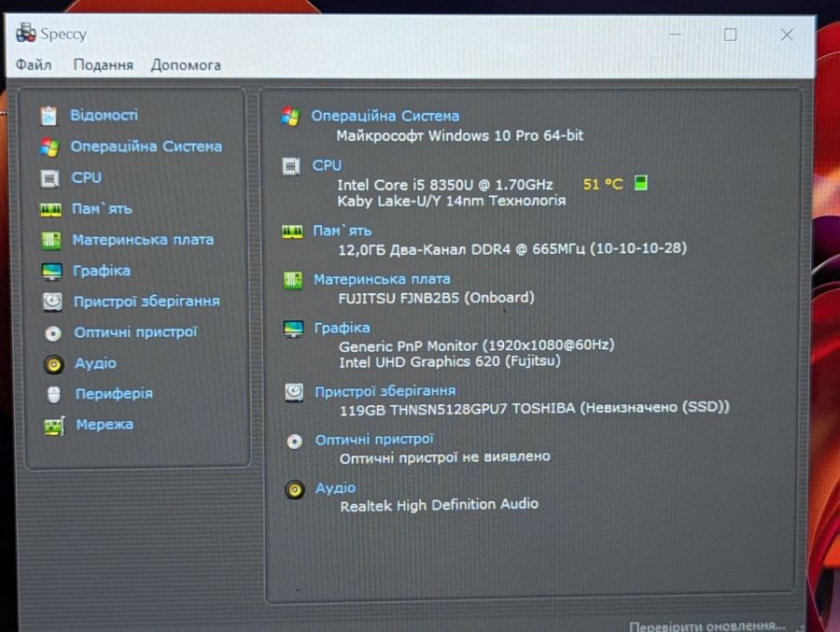Viewport: 840px width, 632px height.
Task: Click the mouse icon beside Периферія
Action: click(x=54, y=395)
